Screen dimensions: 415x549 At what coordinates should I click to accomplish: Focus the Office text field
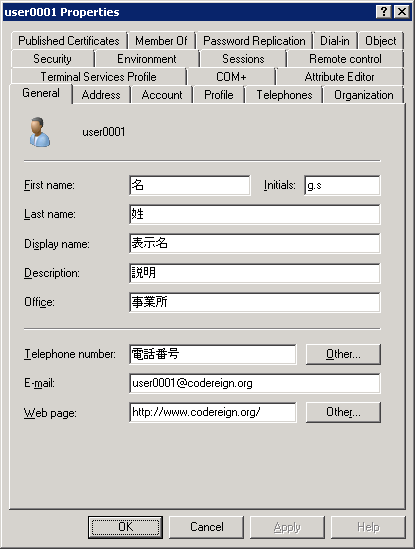(255, 302)
